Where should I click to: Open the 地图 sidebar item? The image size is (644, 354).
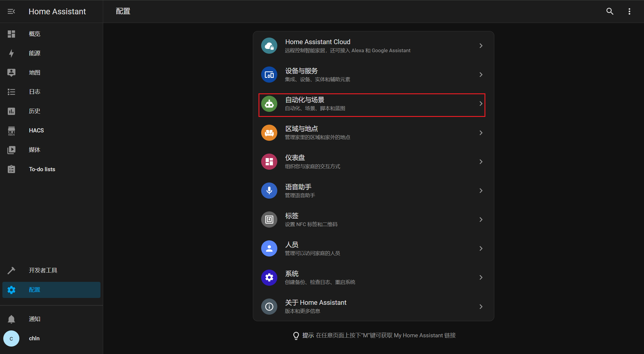51,72
